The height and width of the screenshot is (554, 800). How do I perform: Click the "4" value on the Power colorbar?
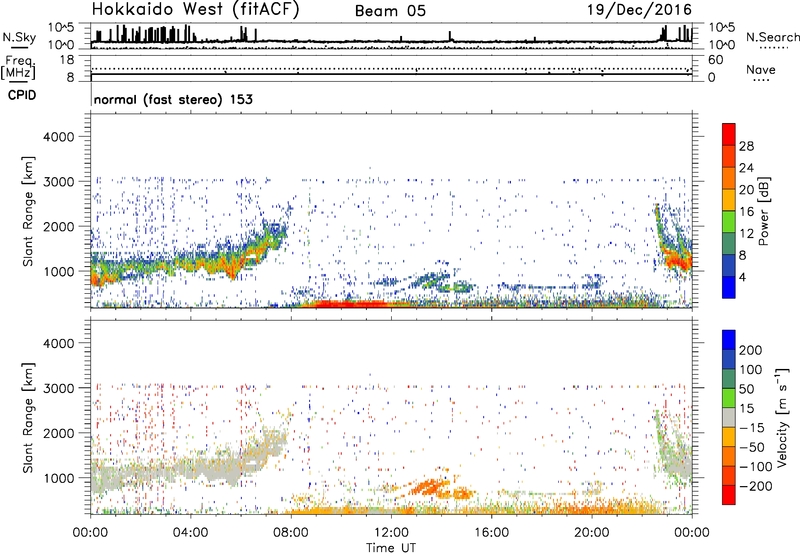pos(742,277)
